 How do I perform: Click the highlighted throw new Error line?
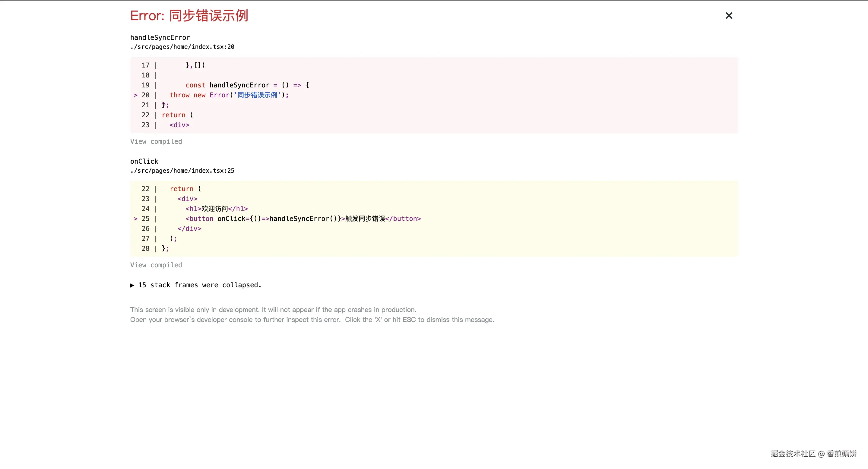[229, 95]
